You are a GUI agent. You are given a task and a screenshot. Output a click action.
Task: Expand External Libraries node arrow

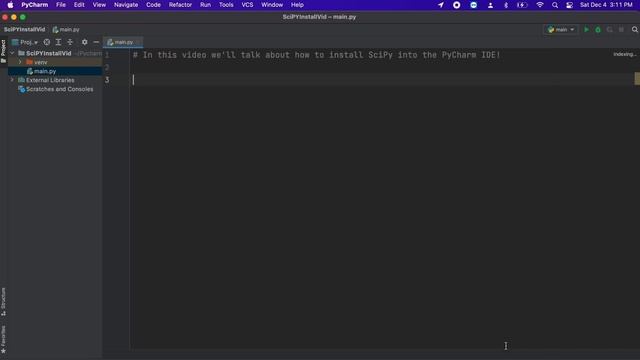(12, 80)
